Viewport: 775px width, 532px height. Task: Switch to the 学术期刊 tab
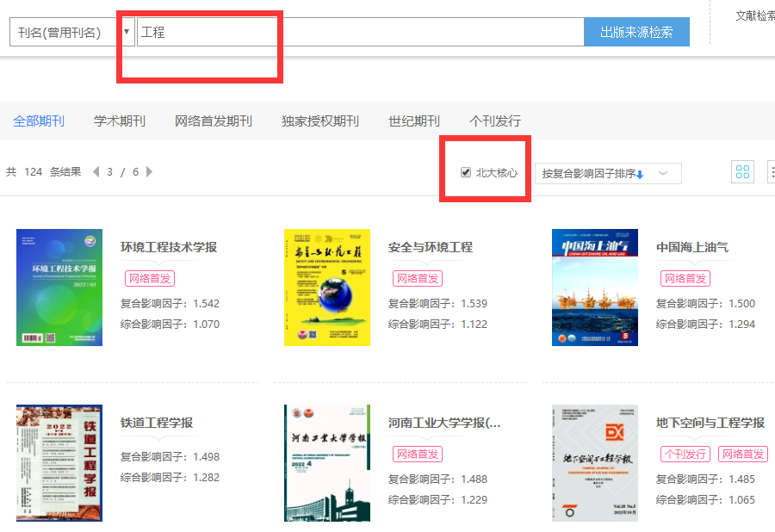(120, 121)
